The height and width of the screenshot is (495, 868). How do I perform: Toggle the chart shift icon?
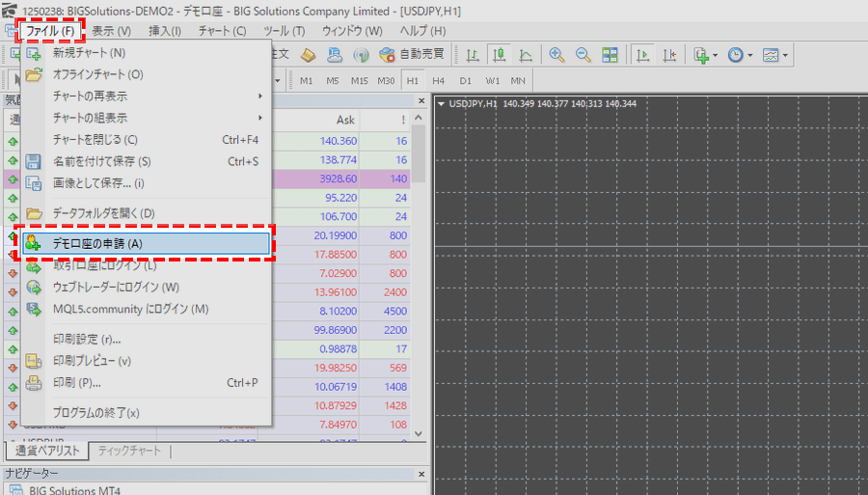click(669, 55)
